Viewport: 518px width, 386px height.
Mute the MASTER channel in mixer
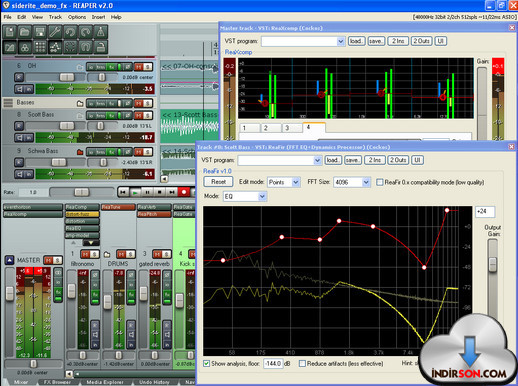tap(49, 260)
